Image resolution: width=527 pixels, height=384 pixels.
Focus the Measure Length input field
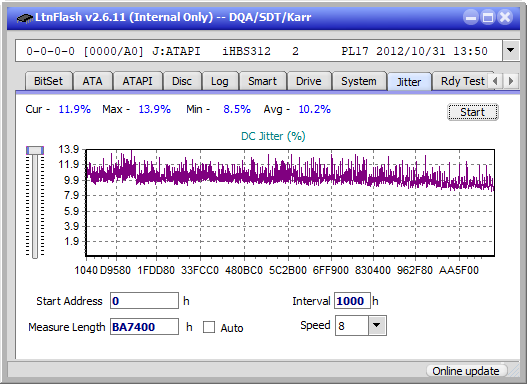click(145, 327)
